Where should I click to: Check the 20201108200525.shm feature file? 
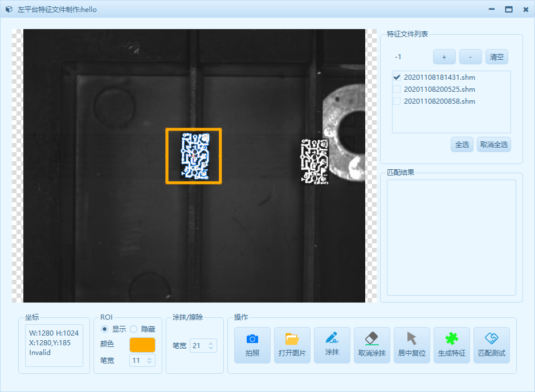click(397, 89)
